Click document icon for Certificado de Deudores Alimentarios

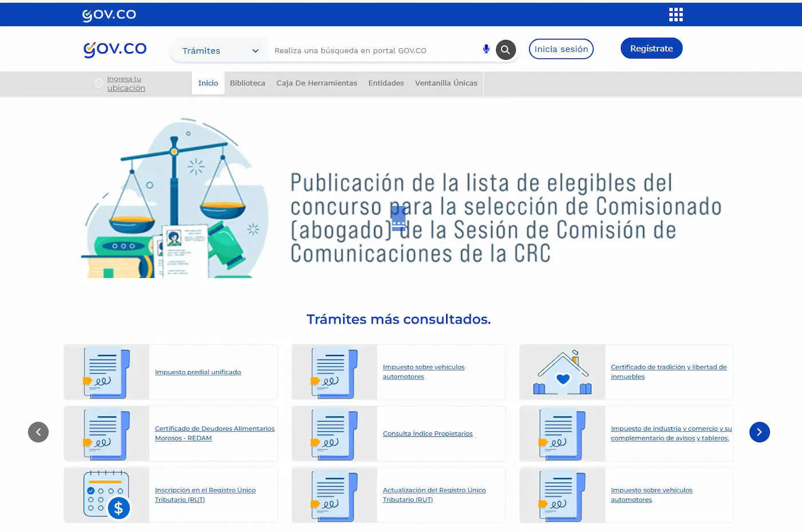click(107, 434)
